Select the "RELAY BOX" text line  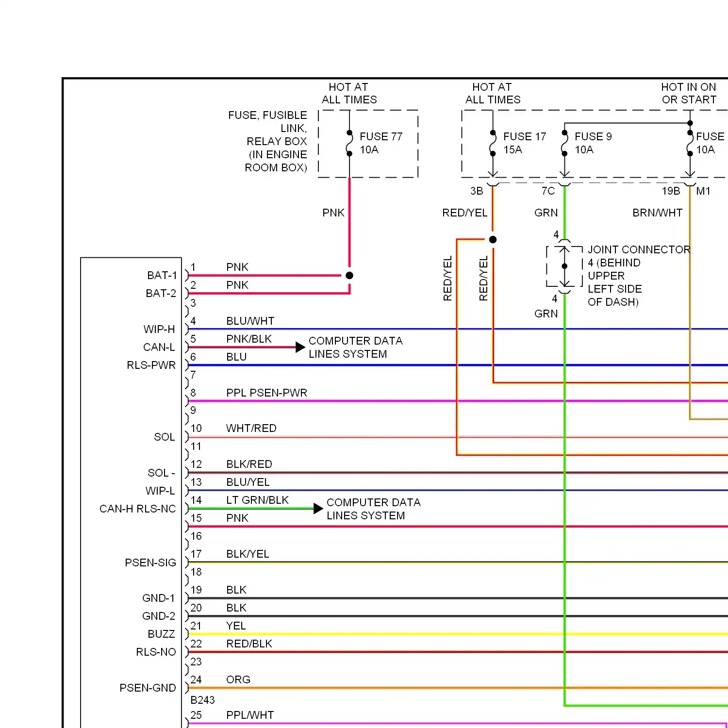point(277,142)
